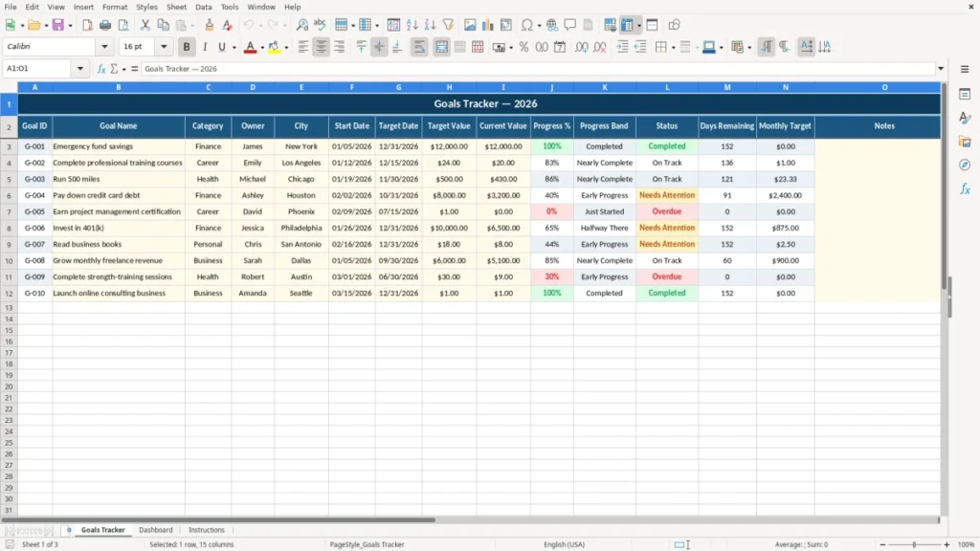Open the Data menu
The height and width of the screenshot is (551, 980).
[x=203, y=7]
